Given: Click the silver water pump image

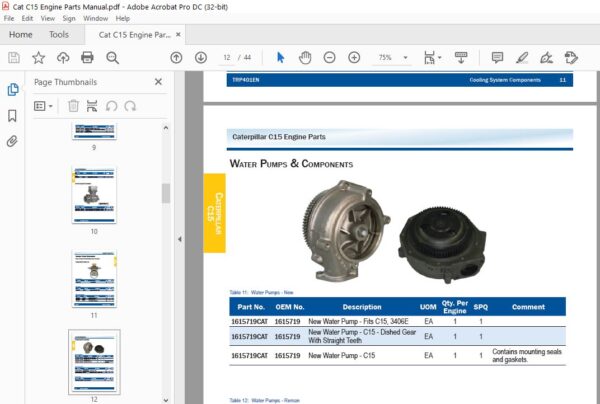Looking at the screenshot, I should 346,230.
